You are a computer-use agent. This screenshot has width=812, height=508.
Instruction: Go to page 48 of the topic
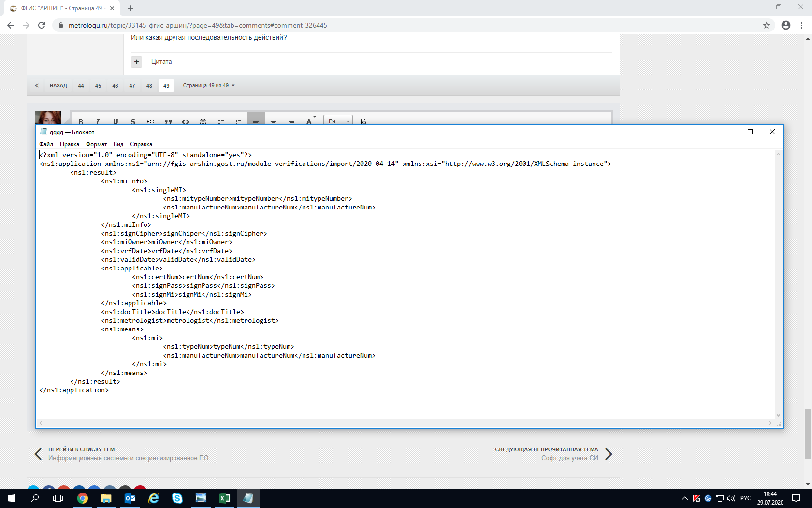click(x=149, y=86)
